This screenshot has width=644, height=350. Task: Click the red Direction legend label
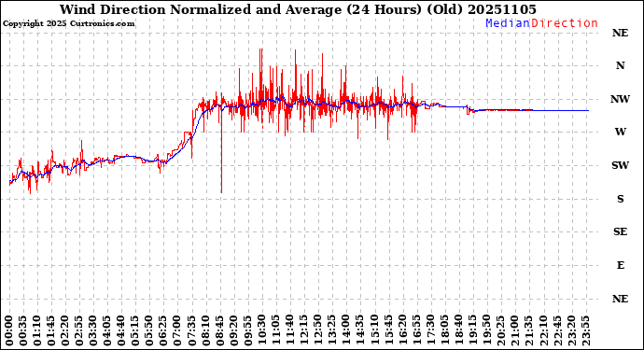coord(565,23)
